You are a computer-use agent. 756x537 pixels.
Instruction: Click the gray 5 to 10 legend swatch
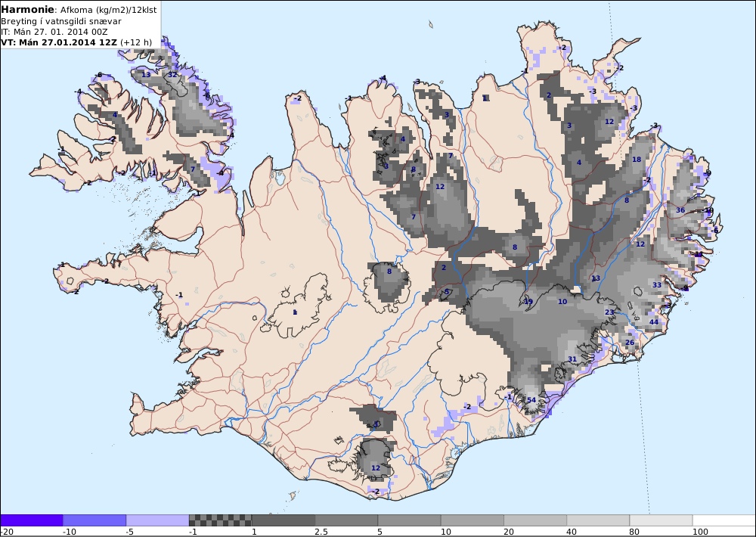pyautogui.click(x=409, y=520)
